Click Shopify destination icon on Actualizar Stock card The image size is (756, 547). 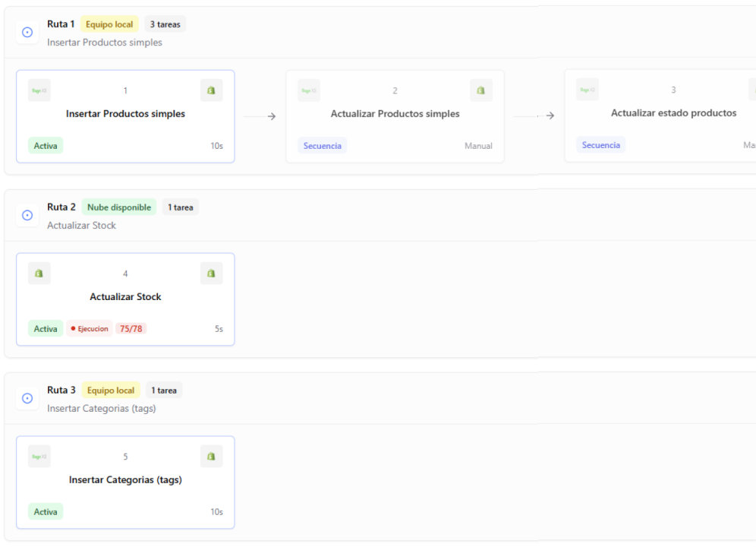click(212, 273)
